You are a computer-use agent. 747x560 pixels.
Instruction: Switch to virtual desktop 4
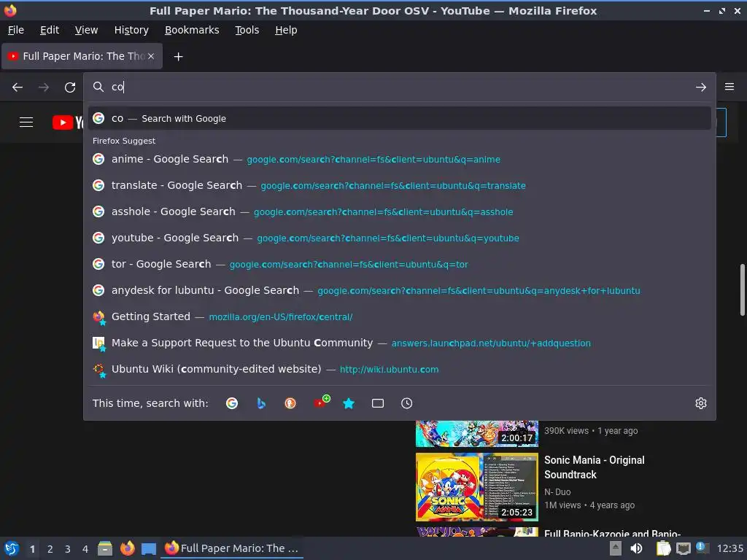click(85, 549)
